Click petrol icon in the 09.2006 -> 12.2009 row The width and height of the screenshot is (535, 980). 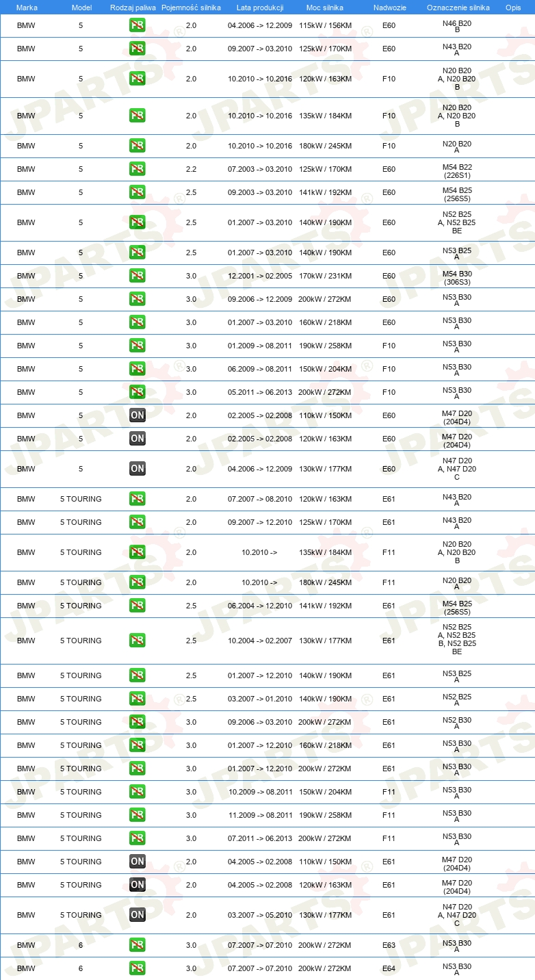[138, 299]
